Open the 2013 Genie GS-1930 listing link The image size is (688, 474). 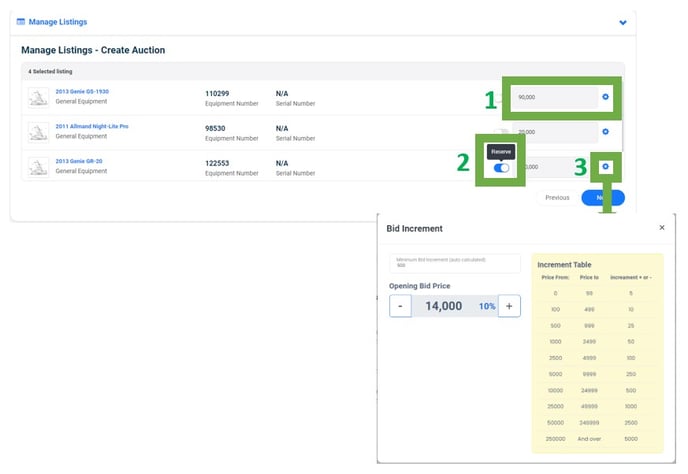(x=82, y=91)
